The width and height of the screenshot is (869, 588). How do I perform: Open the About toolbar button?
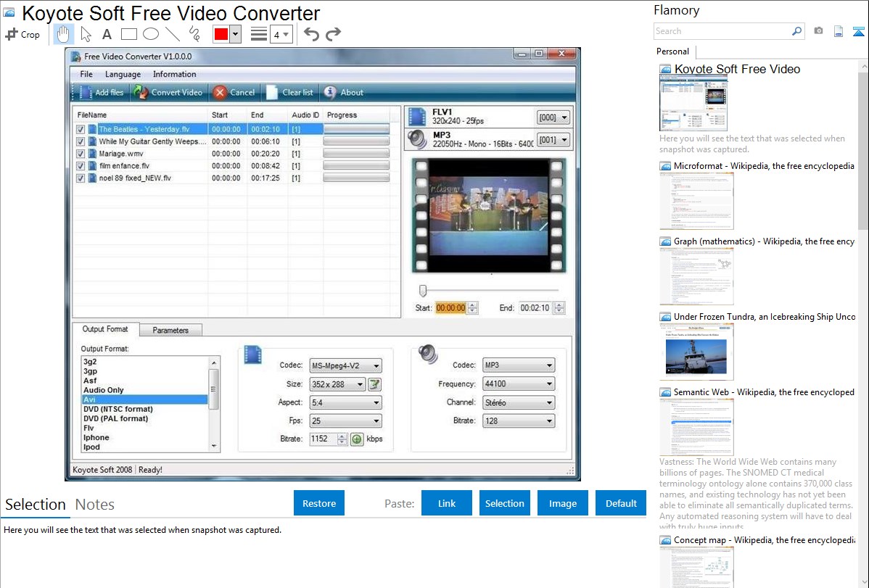tap(344, 93)
